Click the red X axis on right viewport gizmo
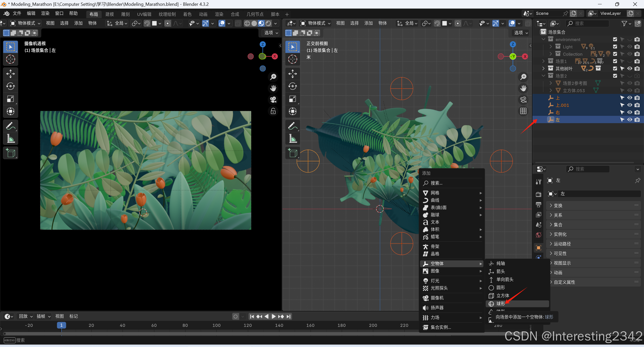The width and height of the screenshot is (644, 347). pyautogui.click(x=525, y=56)
